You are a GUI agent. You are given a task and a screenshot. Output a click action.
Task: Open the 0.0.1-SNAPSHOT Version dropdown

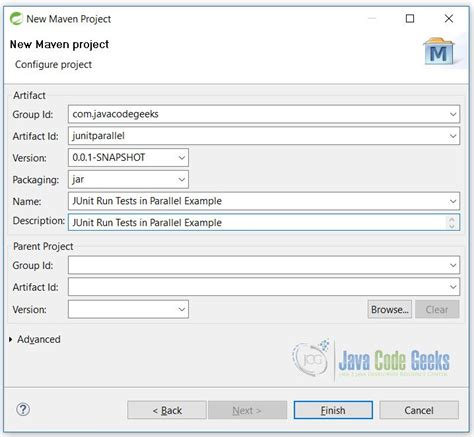pos(182,158)
